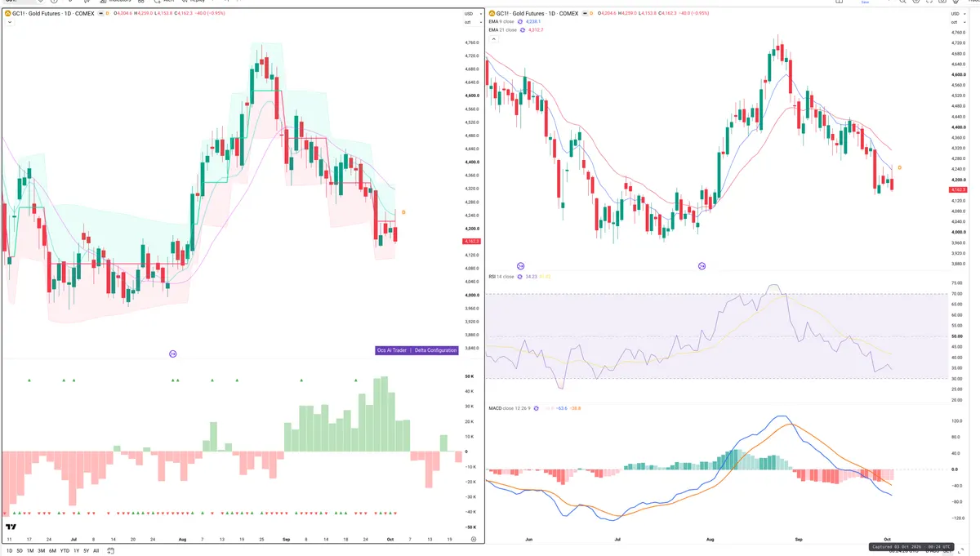Click the 4,312.7 EMA 21 value
This screenshot has height=556, width=980.
point(537,30)
